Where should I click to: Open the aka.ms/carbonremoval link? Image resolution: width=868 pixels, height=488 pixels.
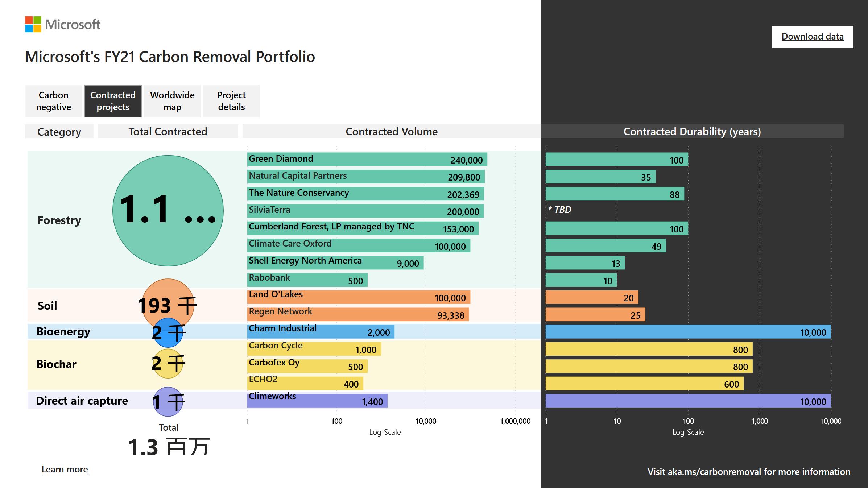[x=714, y=472]
